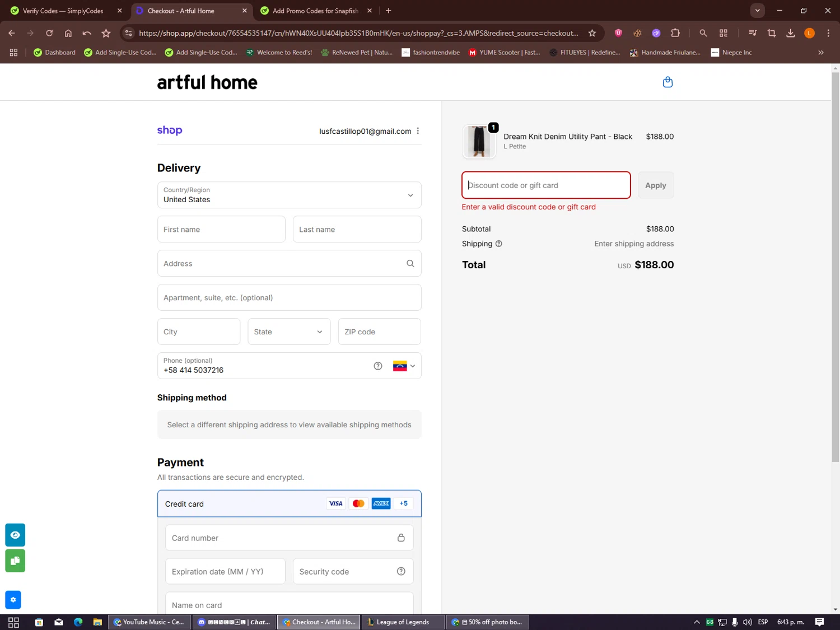Show hidden system tray icons
The height and width of the screenshot is (630, 840).
click(x=697, y=622)
